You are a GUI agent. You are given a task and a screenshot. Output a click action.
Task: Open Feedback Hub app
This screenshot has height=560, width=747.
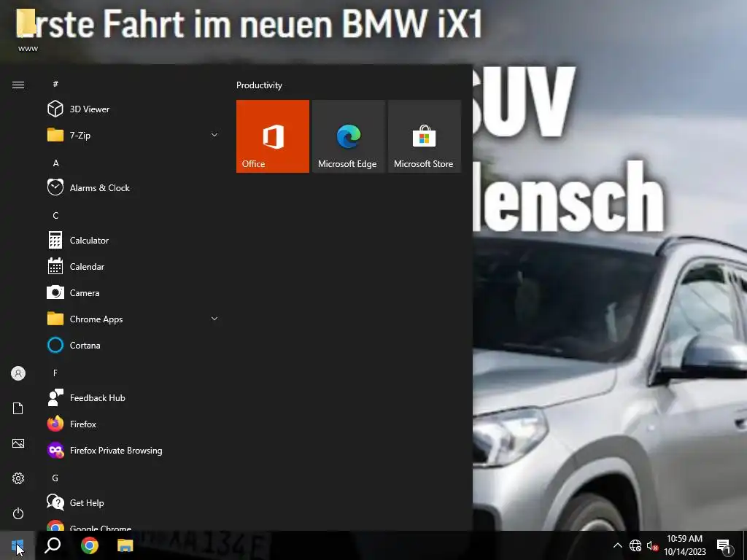point(133,397)
